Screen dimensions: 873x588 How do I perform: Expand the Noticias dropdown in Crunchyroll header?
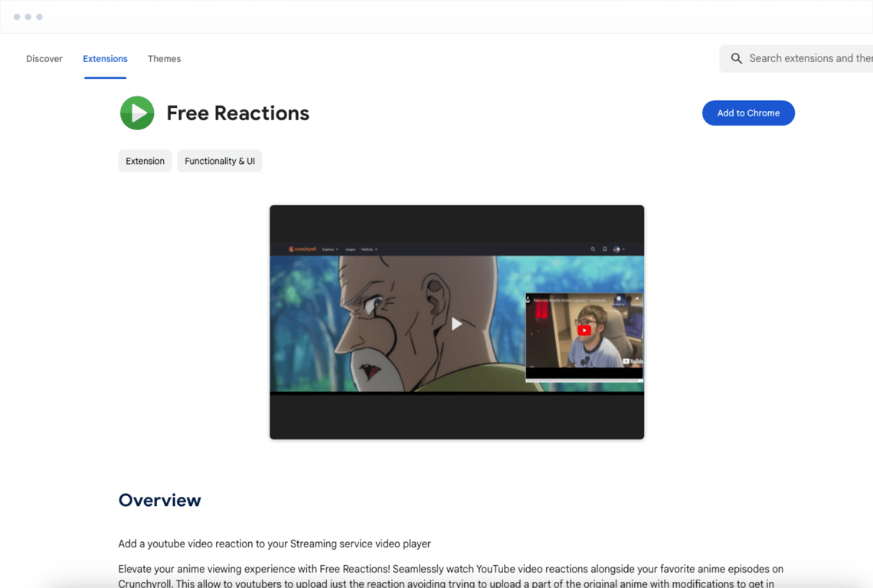(369, 250)
